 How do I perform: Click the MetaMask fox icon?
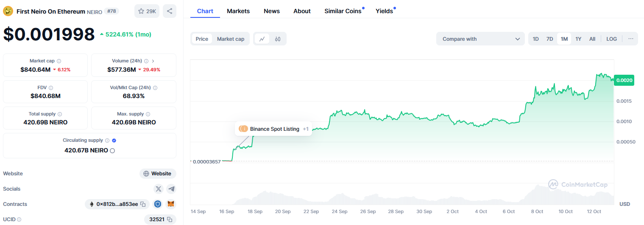(170, 204)
